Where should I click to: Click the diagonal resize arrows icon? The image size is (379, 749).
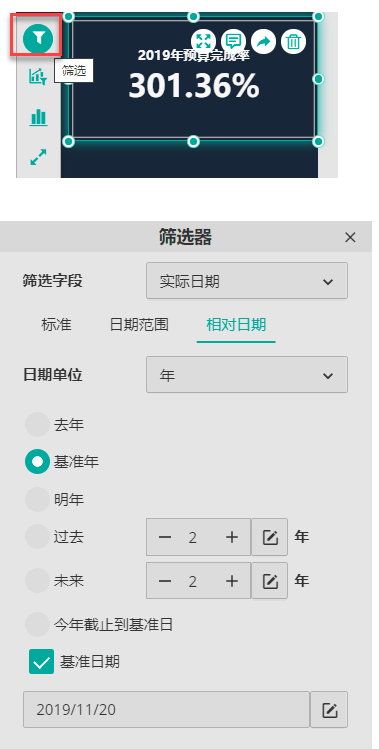coord(38,157)
